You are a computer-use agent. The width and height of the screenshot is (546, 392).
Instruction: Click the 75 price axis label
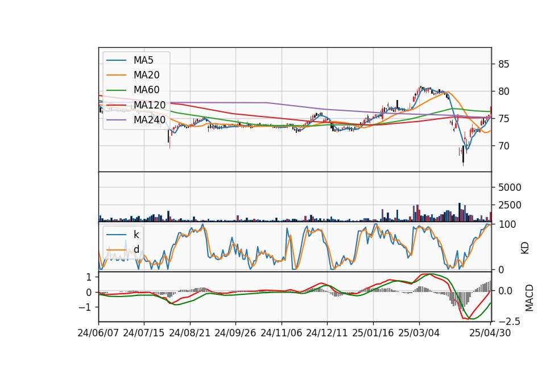(x=503, y=119)
